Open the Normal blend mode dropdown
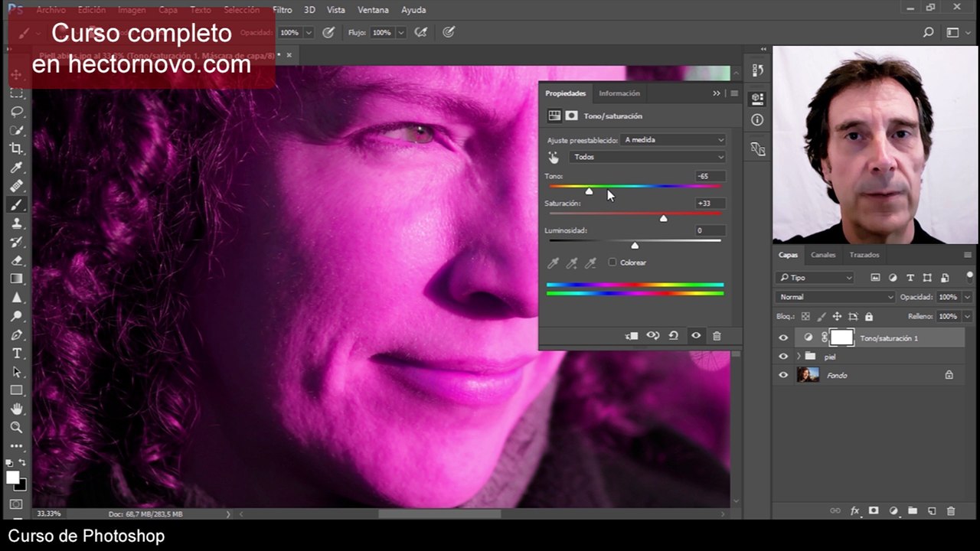The image size is (980, 551). pyautogui.click(x=835, y=297)
